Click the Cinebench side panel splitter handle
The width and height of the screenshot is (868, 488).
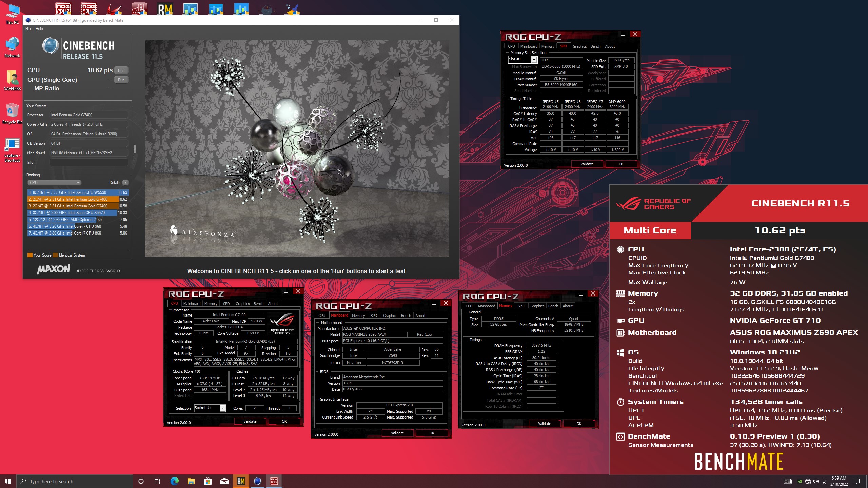point(135,156)
